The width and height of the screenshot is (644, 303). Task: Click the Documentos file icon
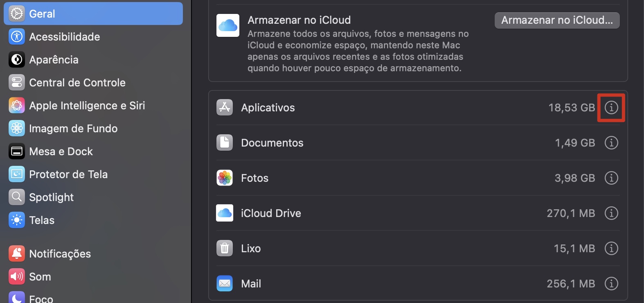point(225,142)
